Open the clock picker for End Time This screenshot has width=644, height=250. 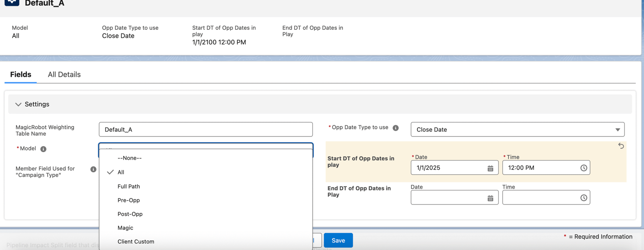584,198
